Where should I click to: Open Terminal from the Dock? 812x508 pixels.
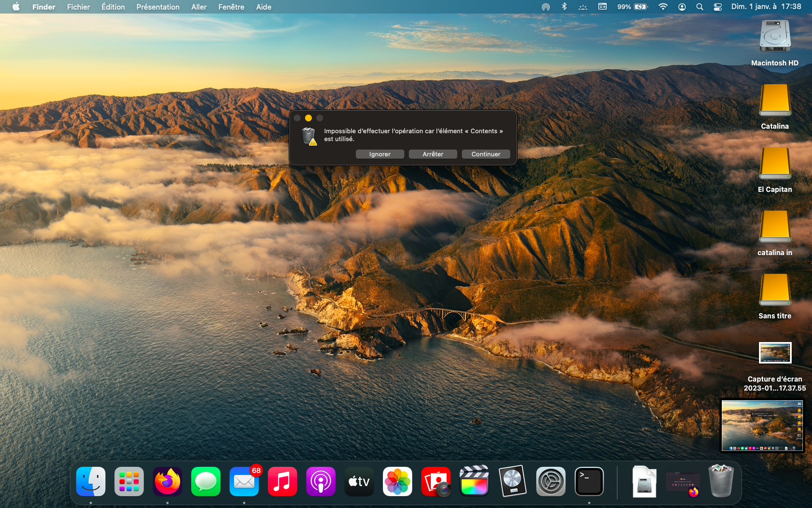(x=589, y=481)
